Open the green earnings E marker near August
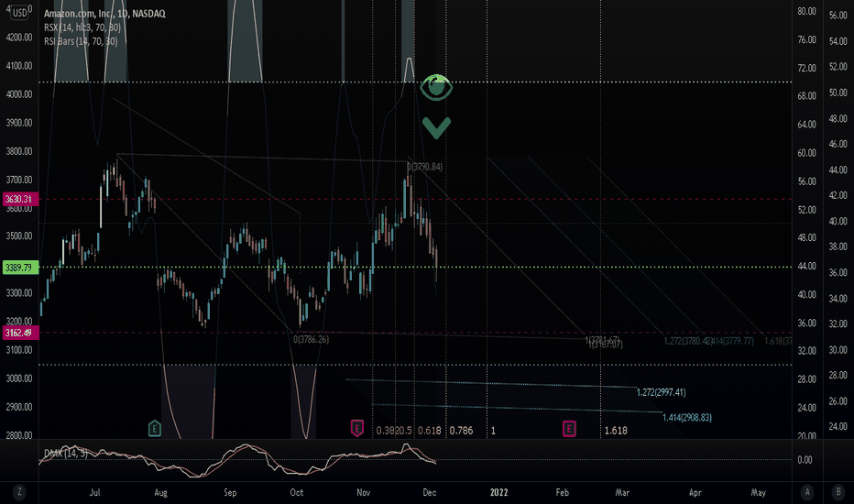Viewport: 854px width, 504px height. click(155, 429)
